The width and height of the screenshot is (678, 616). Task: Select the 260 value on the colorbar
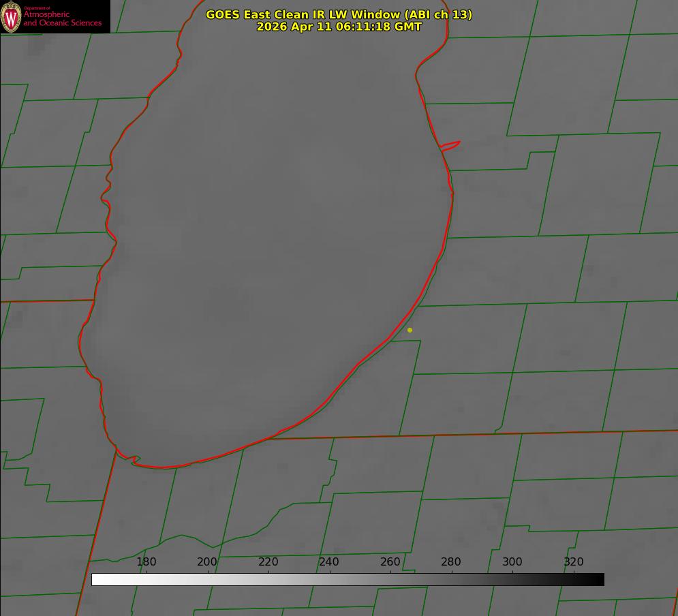[390, 561]
